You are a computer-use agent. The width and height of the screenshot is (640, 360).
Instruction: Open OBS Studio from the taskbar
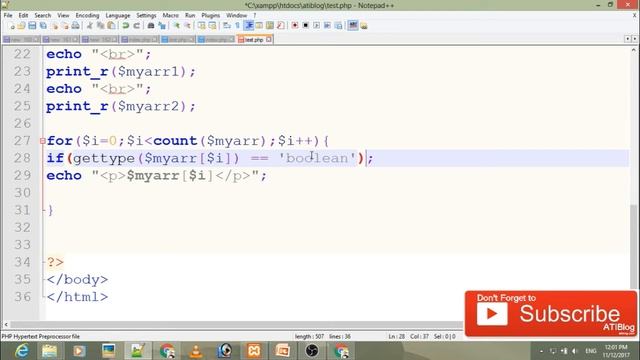click(312, 351)
